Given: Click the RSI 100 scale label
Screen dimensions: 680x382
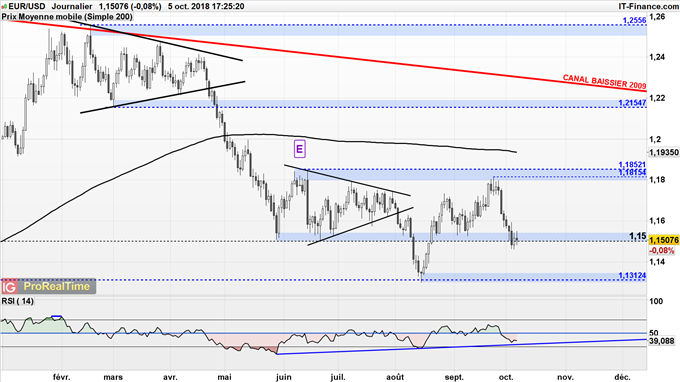Looking at the screenshot, I should (656, 301).
